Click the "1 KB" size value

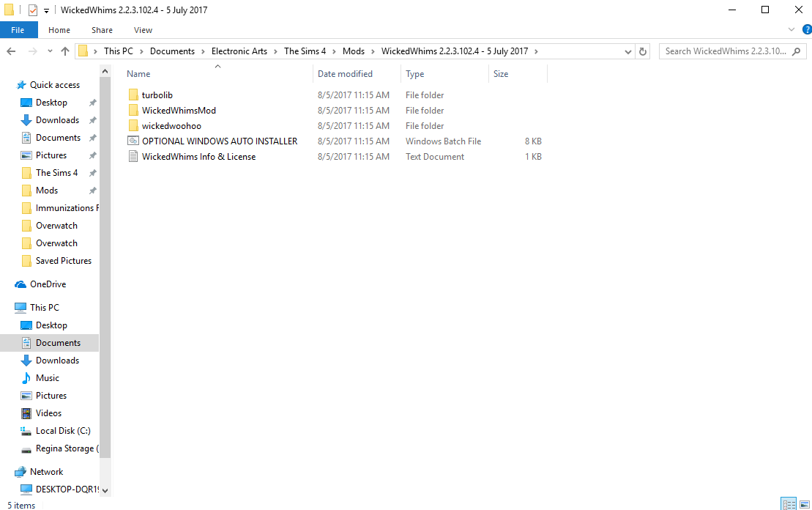pyautogui.click(x=533, y=157)
